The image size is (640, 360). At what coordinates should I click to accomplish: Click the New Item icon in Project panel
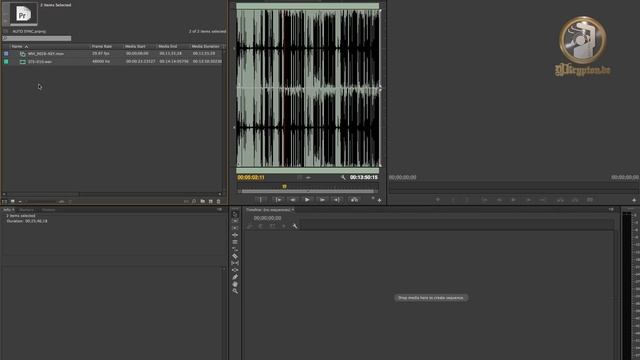(x=211, y=201)
